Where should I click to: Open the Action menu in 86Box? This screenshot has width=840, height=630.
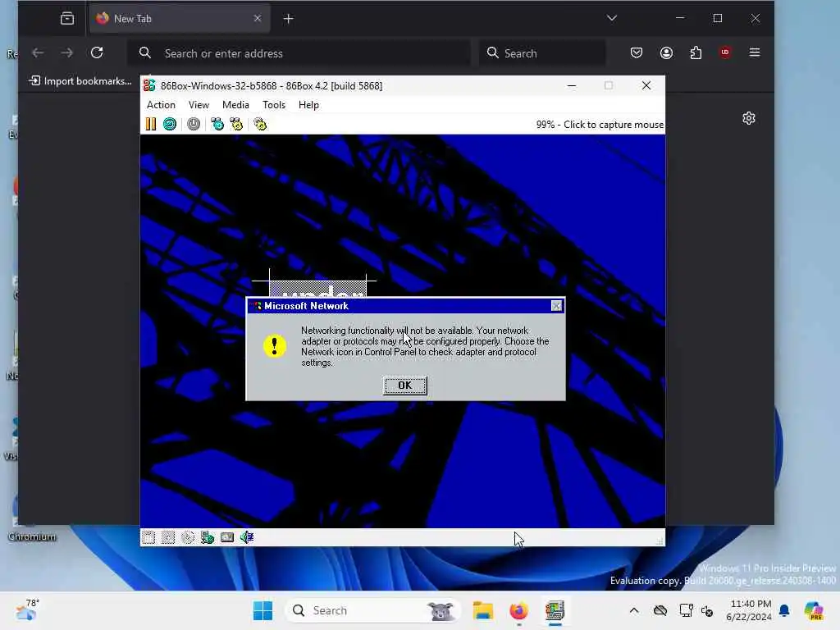coord(161,105)
